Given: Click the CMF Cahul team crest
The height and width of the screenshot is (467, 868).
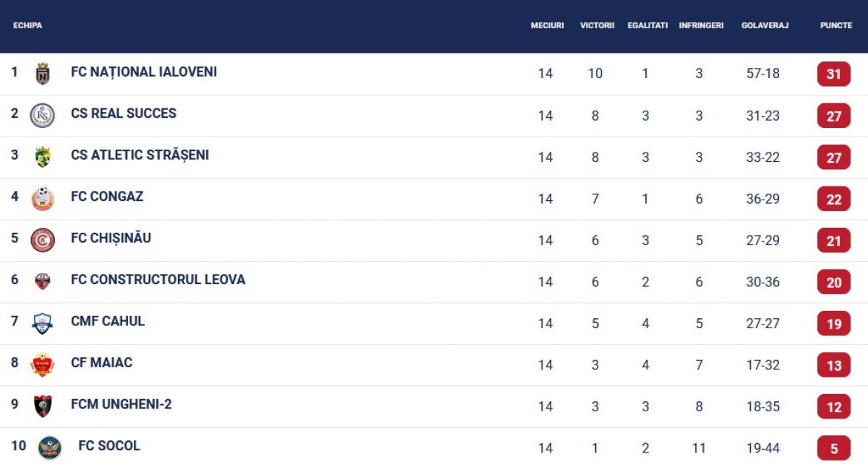Looking at the screenshot, I should [43, 323].
